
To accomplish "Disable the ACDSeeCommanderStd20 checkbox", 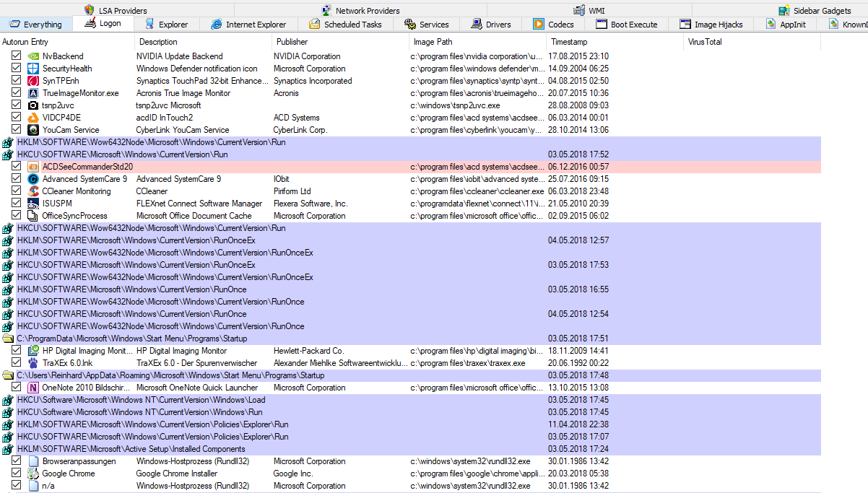I will pos(17,166).
